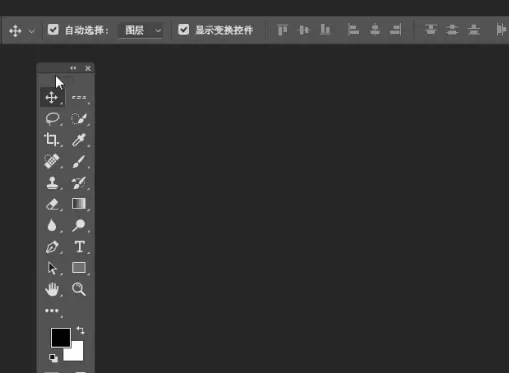
Task: Select the Horizontal Type tool
Action: coord(79,247)
